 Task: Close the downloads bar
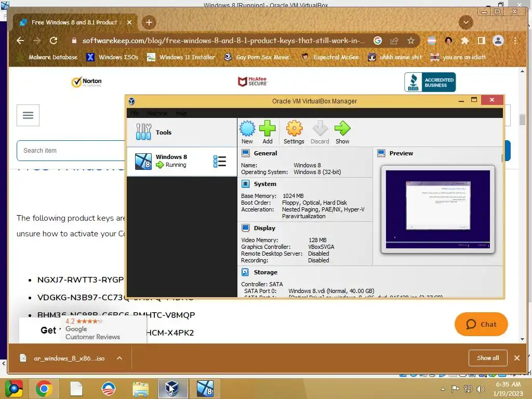point(517,358)
